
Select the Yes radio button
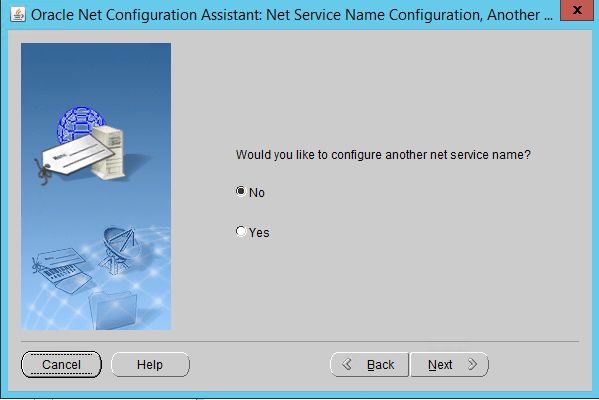[x=241, y=231]
